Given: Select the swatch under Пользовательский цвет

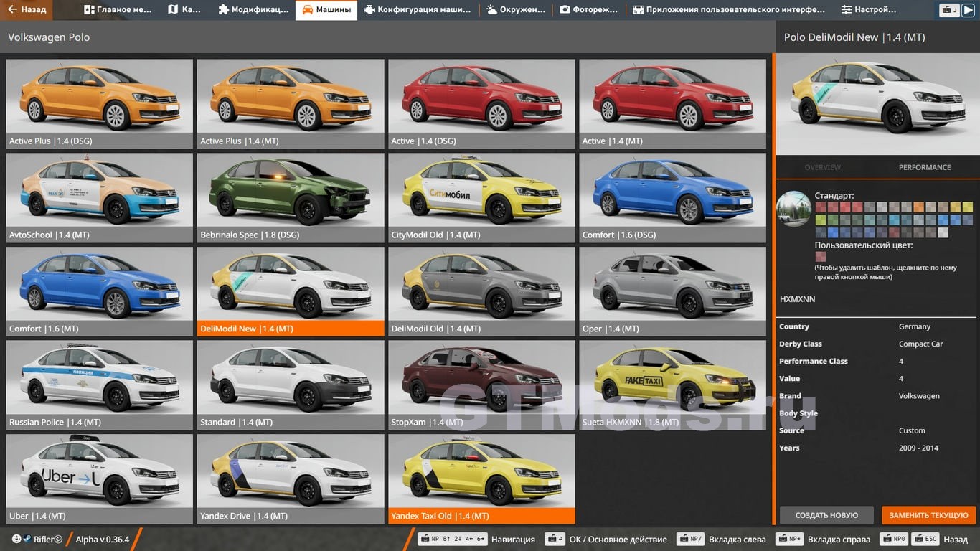Looking at the screenshot, I should pos(820,257).
